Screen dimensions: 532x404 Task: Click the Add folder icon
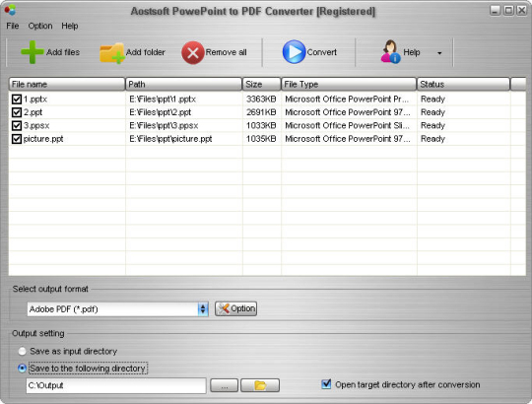point(112,53)
